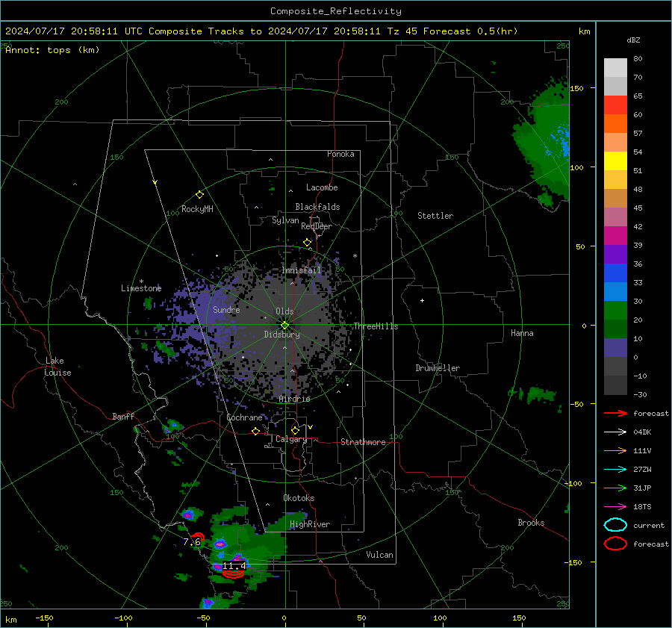Click the yellow diamond marker above Calgary
Screen dimensions: 672x628
tap(295, 430)
